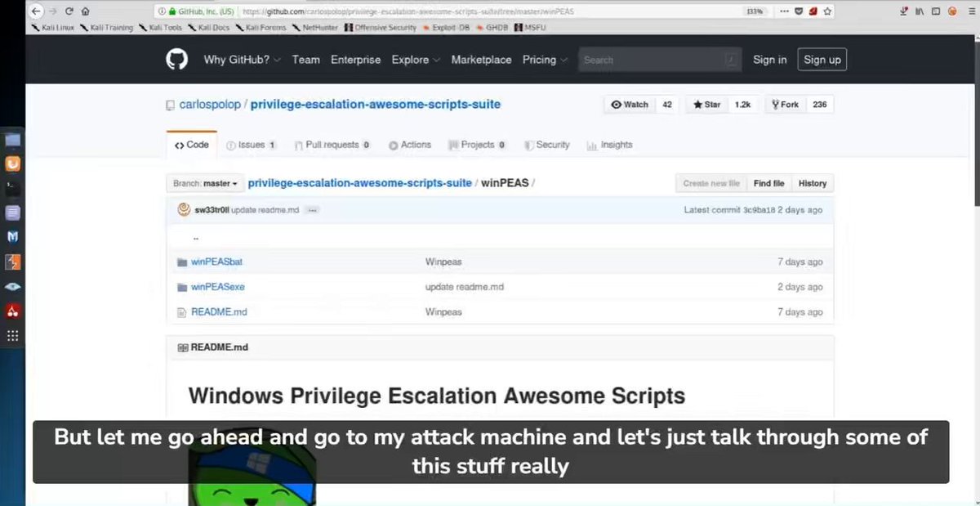
Task: Switch to the Issues tab
Action: (x=252, y=145)
